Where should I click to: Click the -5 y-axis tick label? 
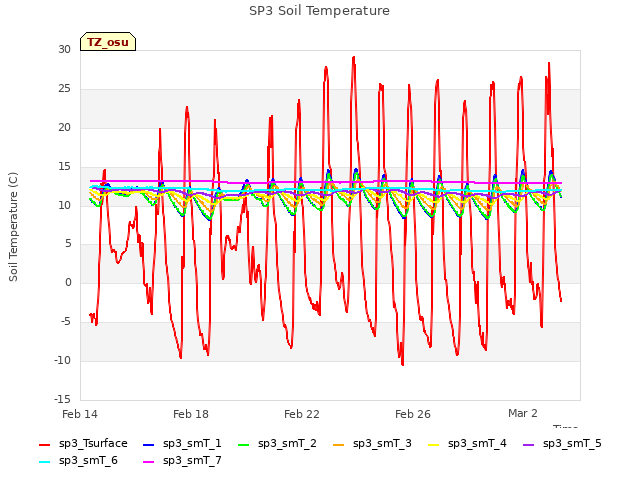pyautogui.click(x=66, y=322)
